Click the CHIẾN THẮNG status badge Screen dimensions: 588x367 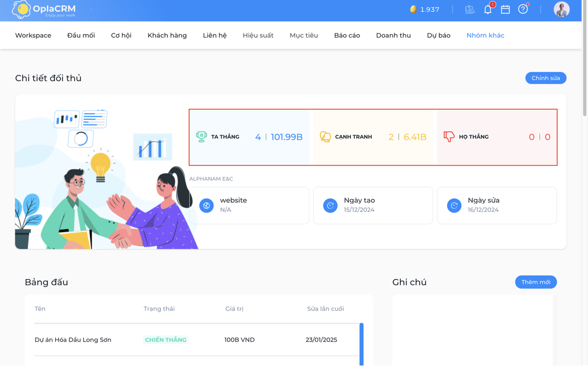(x=166, y=340)
